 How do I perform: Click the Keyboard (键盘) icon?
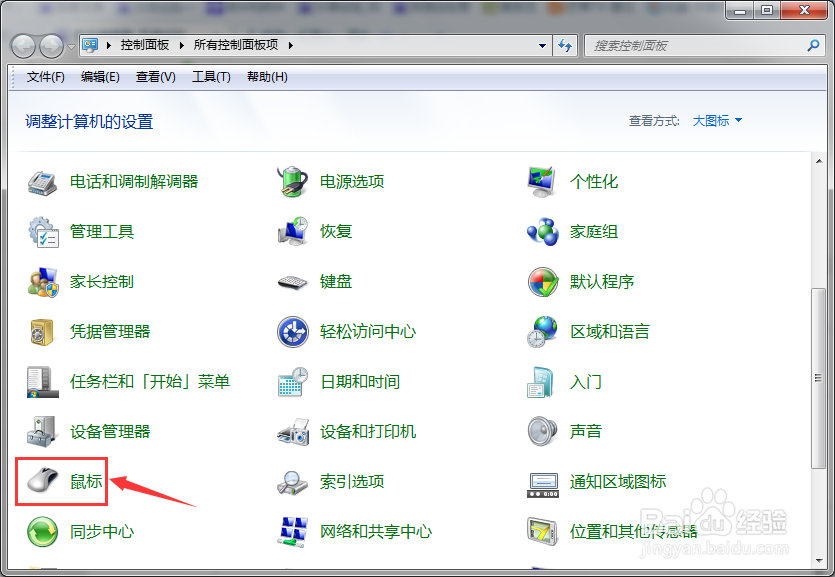(x=293, y=282)
